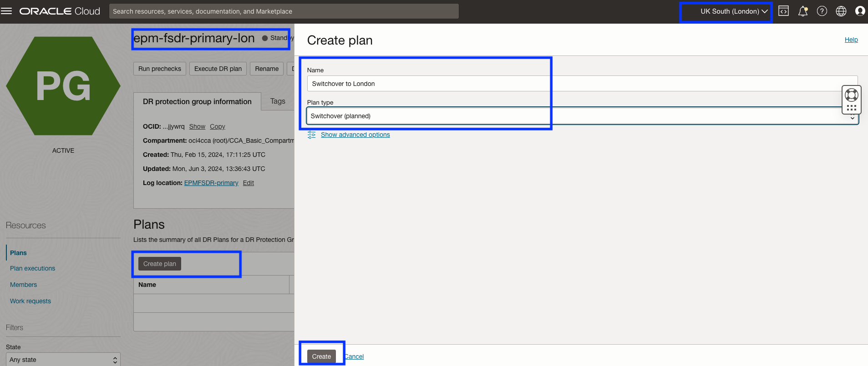Open the hamburger navigation menu

[x=6, y=11]
